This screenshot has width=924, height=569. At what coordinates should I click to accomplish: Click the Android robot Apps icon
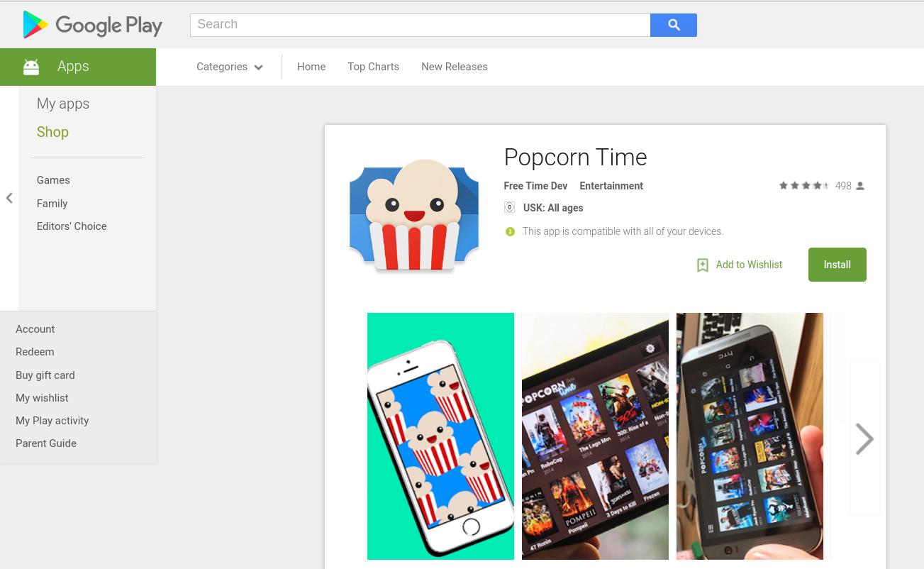[31, 67]
